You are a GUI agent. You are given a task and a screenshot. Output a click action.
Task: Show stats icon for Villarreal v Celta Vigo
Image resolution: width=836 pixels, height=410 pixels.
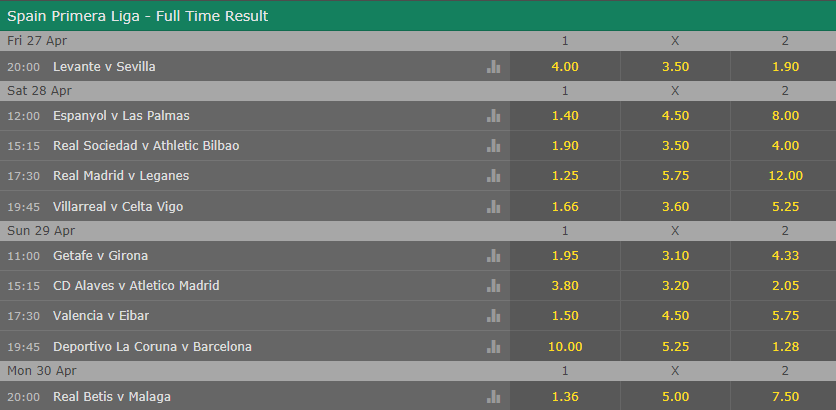492,206
